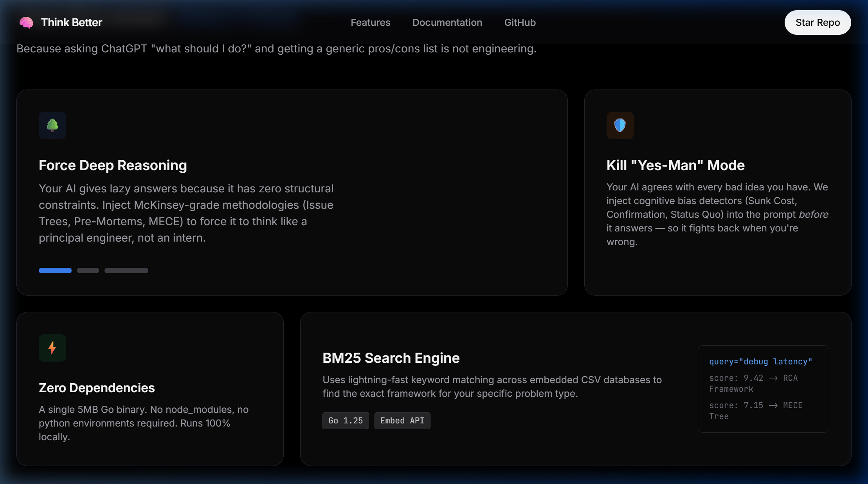Click the pink brain logo icon
The width and height of the screenshot is (868, 484).
(x=26, y=23)
